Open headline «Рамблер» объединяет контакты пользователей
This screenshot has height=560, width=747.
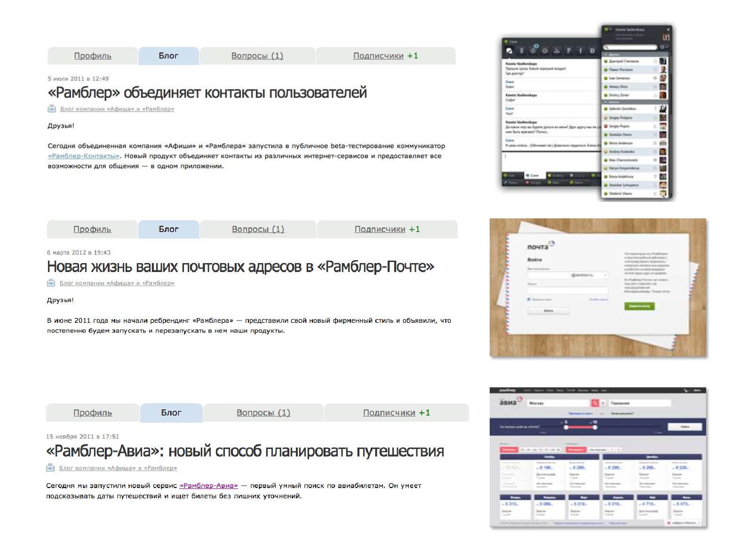click(x=207, y=93)
